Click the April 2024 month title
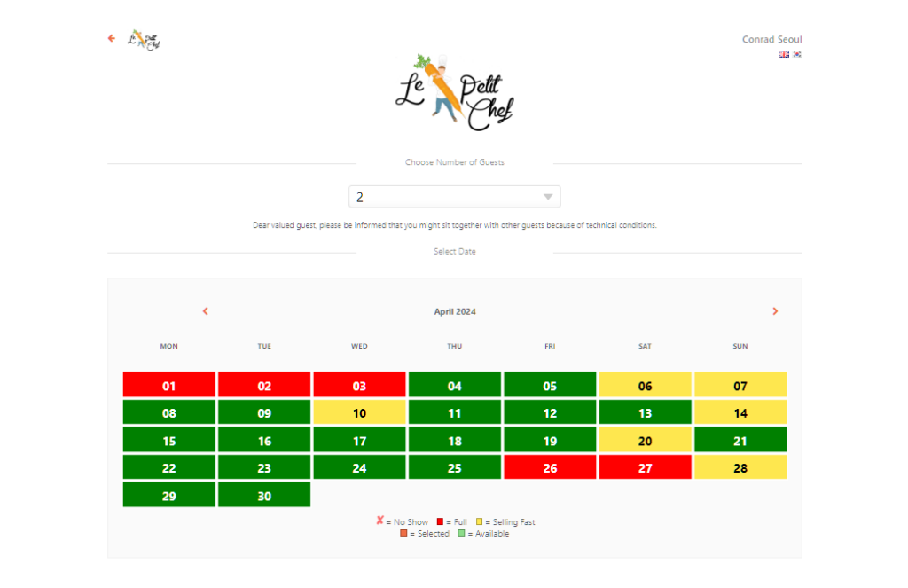 pyautogui.click(x=455, y=311)
